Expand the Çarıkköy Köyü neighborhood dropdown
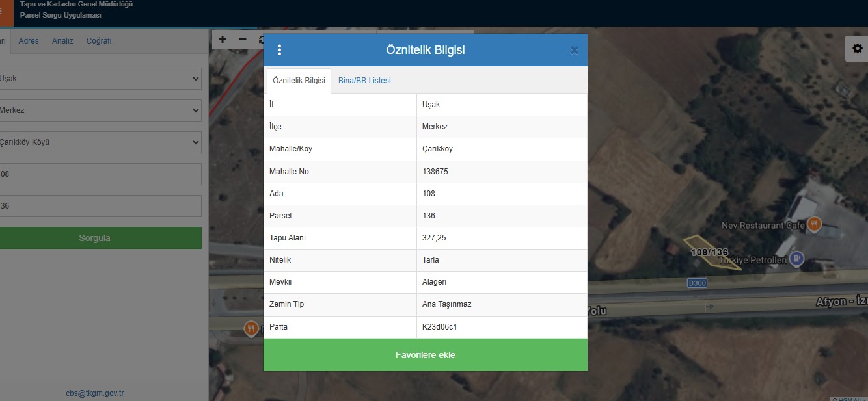 tap(100, 142)
